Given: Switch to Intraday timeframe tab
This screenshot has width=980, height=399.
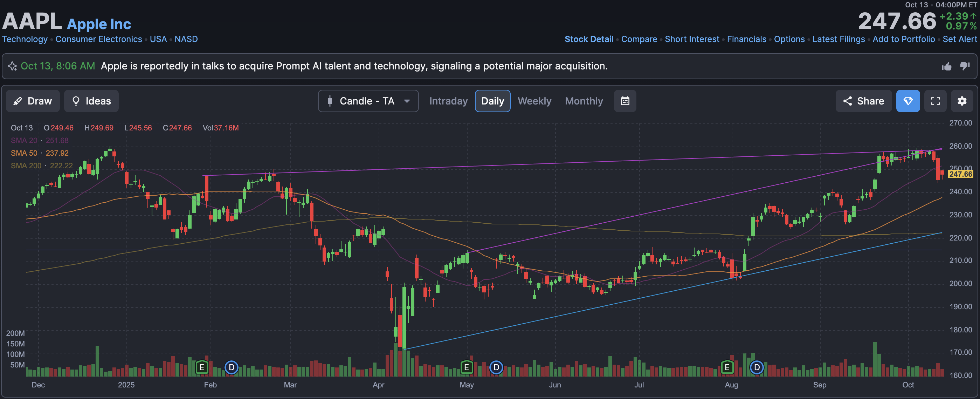Looking at the screenshot, I should tap(448, 101).
